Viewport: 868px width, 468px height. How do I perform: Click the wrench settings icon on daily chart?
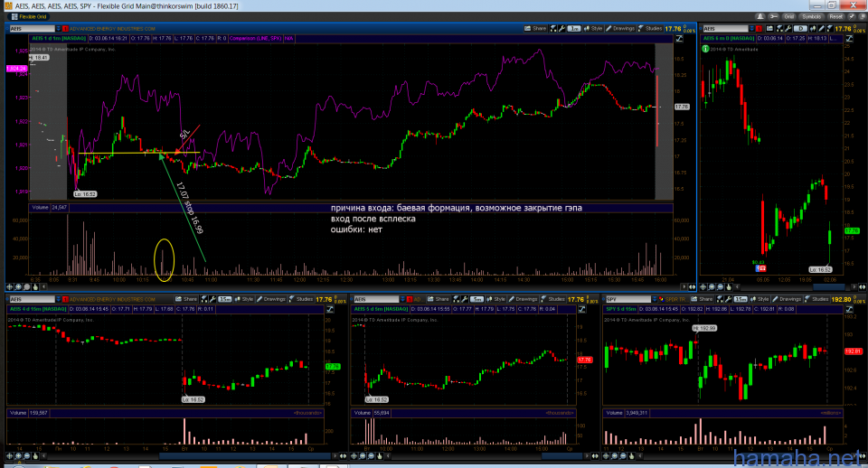788,28
